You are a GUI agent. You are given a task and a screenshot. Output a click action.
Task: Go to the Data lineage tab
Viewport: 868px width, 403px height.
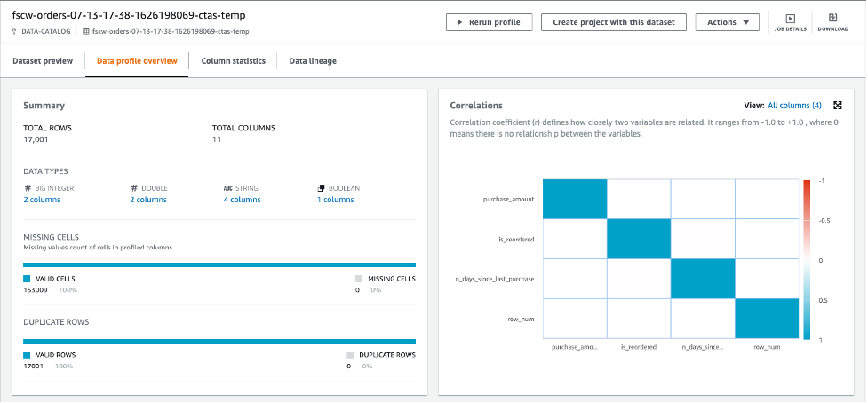[x=313, y=61]
